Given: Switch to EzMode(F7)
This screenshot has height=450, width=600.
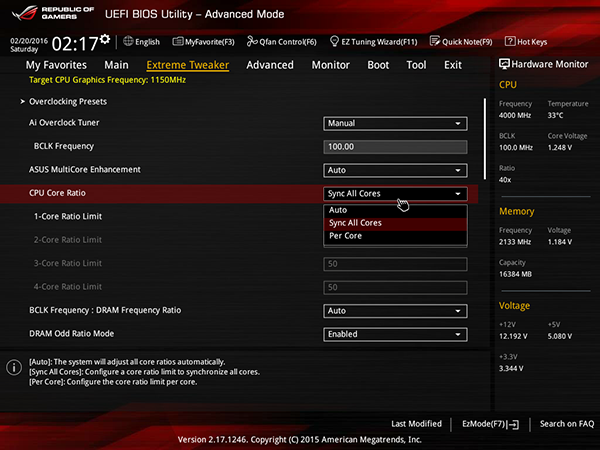Looking at the screenshot, I should pyautogui.click(x=491, y=424).
